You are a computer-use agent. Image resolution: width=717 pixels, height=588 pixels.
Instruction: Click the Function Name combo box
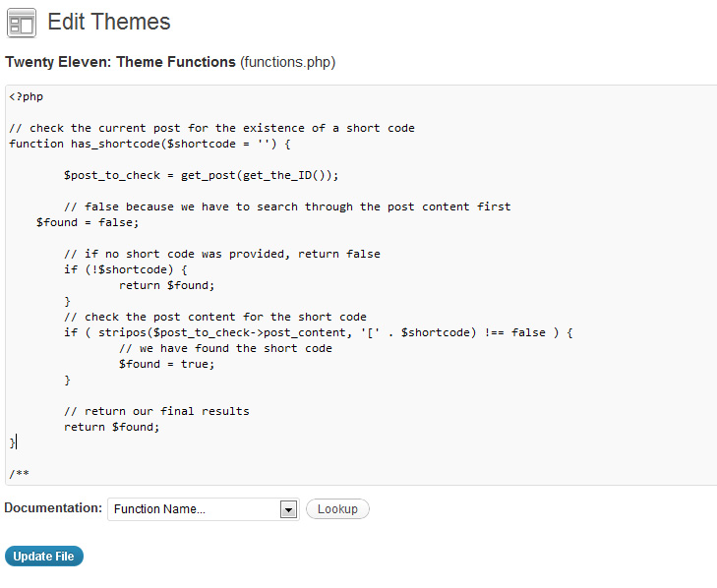click(204, 509)
